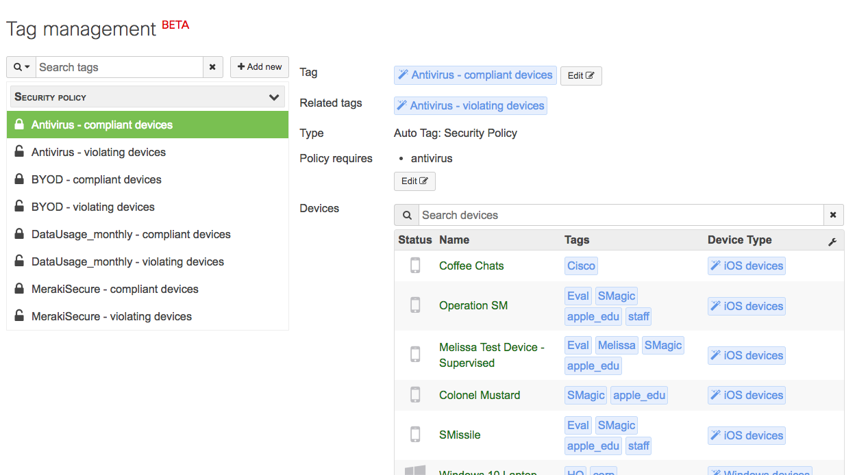Viewport: 868px width, 475px height.
Task: Click the open lock icon beside MerakiSecure - violating devices
Action: pyautogui.click(x=19, y=316)
